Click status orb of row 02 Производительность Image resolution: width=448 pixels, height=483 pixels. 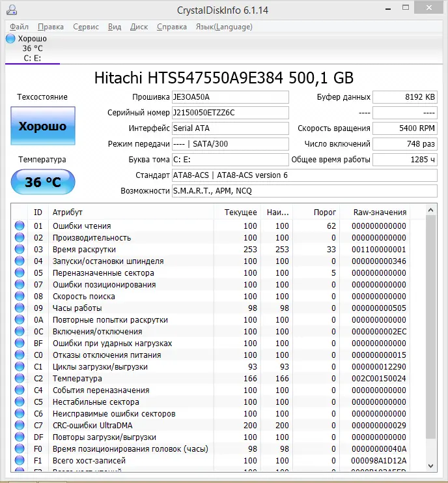coord(20,237)
